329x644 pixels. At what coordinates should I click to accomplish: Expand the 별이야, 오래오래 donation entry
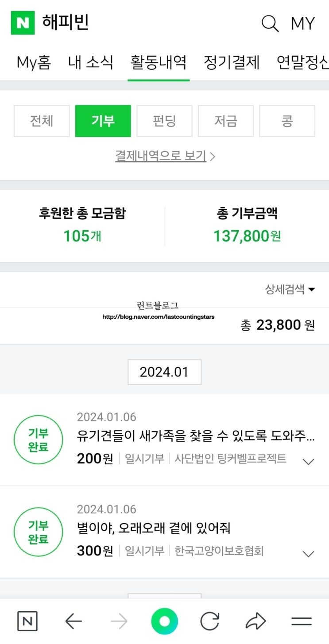(x=308, y=554)
